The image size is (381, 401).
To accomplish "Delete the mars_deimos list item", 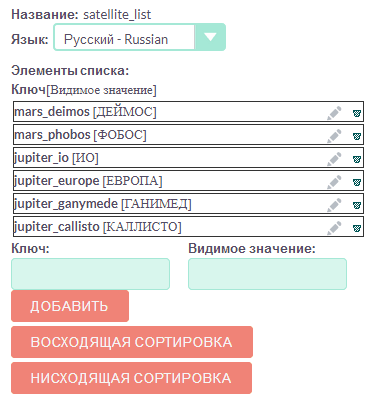I will point(357,113).
